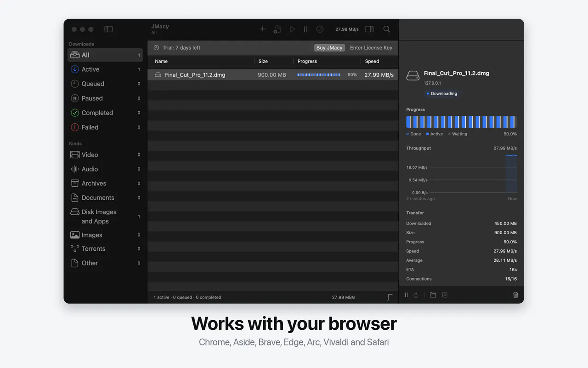Image resolution: width=588 pixels, height=368 pixels.
Task: Filter by Video kind in sidebar
Action: pos(105,155)
